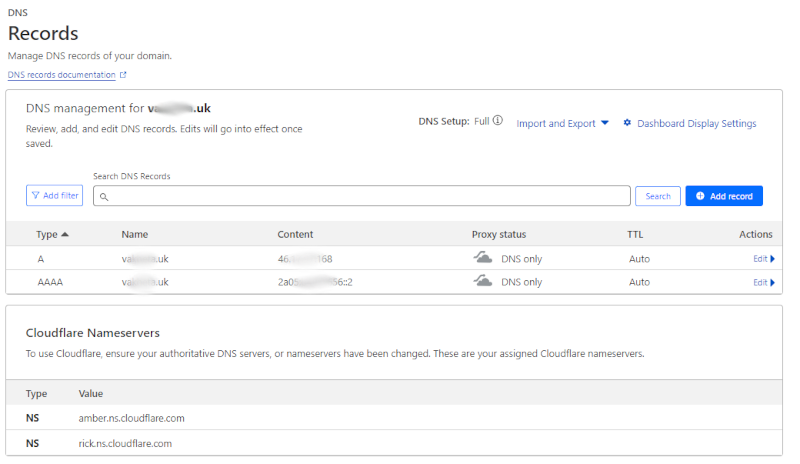Click the Proxy status column header
Screen dimensions: 800x464
[498, 235]
